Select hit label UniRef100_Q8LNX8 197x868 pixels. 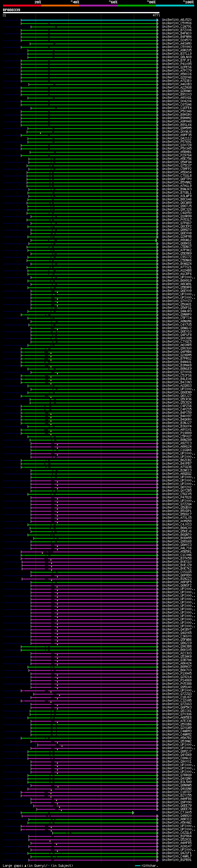(x=177, y=57)
